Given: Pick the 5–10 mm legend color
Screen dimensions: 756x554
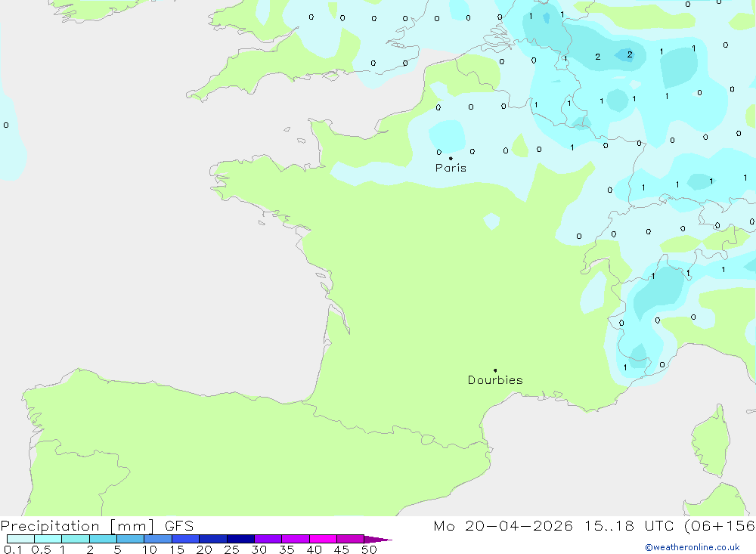Looking at the screenshot, I should pyautogui.click(x=131, y=539).
